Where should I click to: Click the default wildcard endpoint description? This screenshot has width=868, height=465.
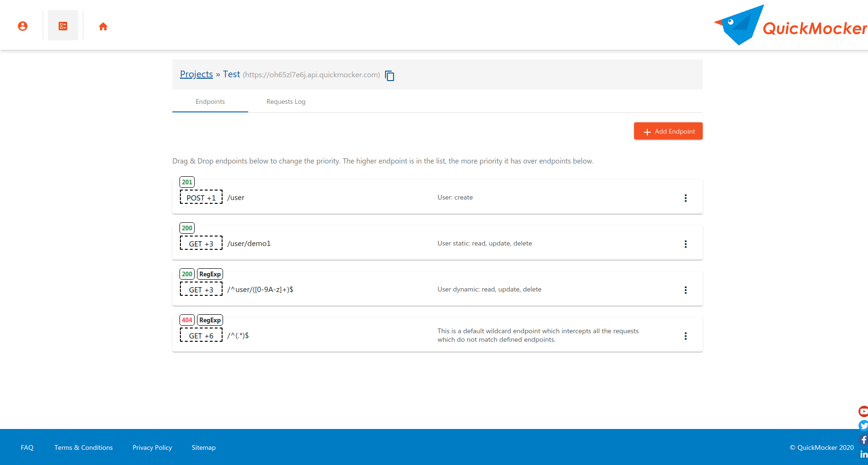(x=538, y=335)
